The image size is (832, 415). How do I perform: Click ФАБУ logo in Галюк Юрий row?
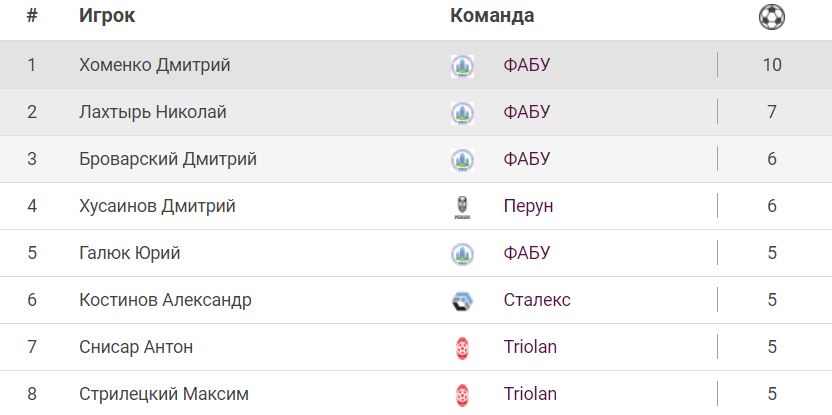(462, 254)
